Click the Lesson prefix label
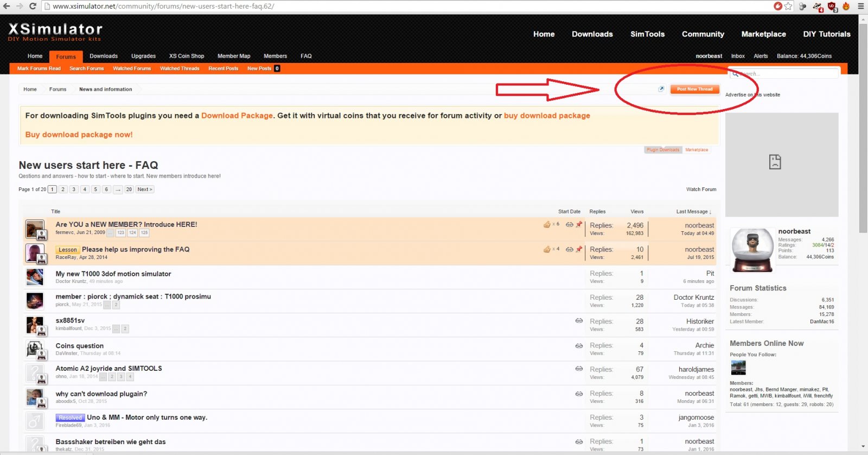 [x=67, y=250]
